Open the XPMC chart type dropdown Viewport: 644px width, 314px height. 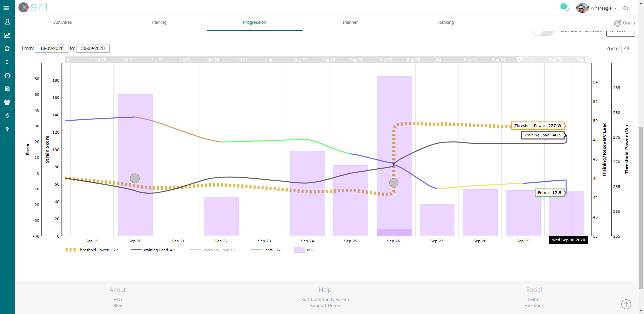click(620, 31)
